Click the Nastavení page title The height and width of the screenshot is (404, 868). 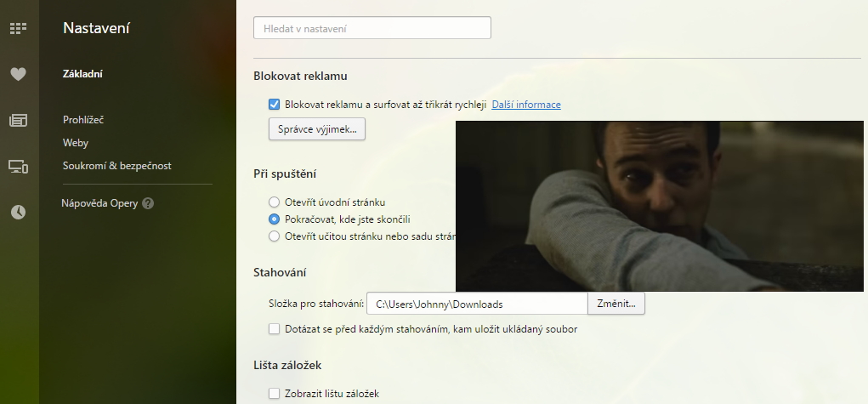[96, 28]
